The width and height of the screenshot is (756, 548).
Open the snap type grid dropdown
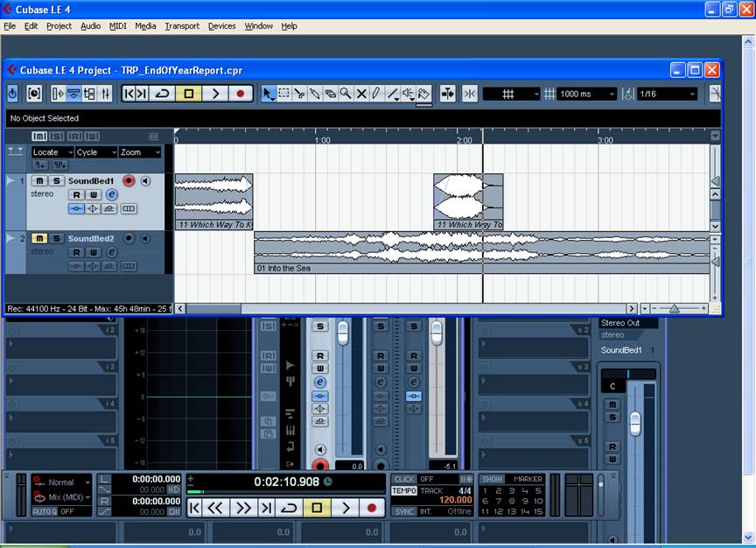(511, 94)
